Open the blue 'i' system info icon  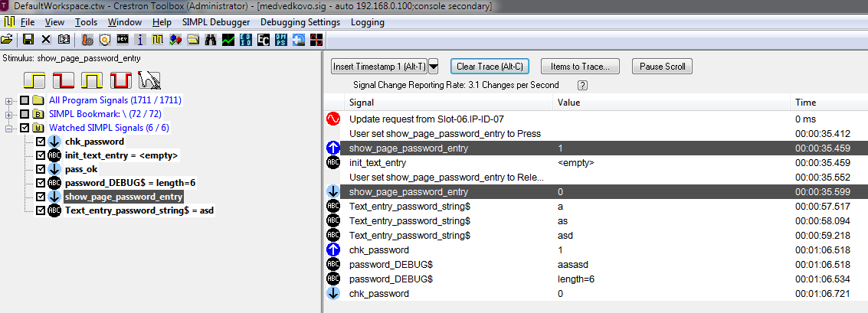140,40
